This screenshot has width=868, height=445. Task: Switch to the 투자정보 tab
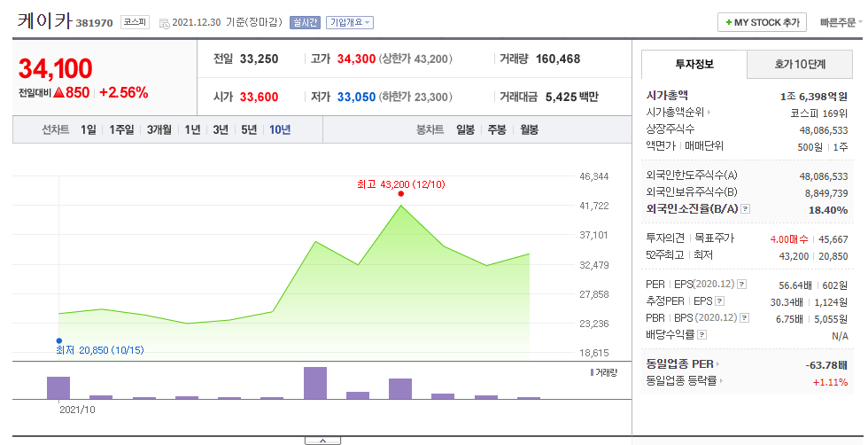pyautogui.click(x=694, y=65)
